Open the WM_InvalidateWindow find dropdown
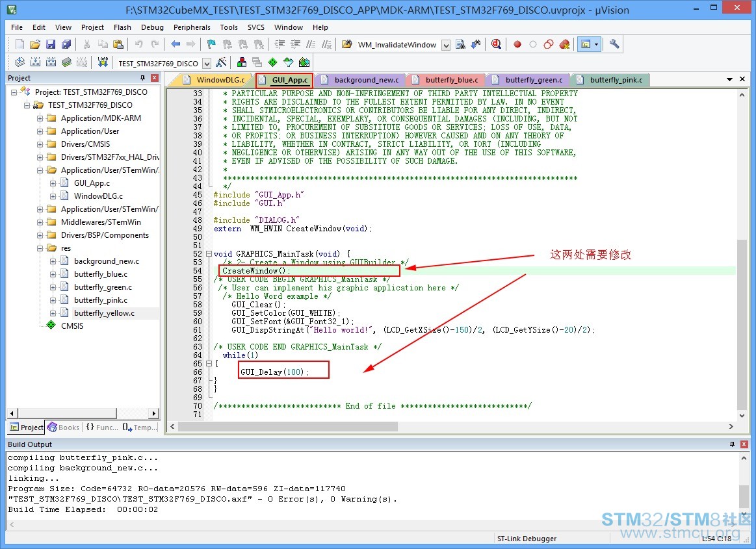 446,45
